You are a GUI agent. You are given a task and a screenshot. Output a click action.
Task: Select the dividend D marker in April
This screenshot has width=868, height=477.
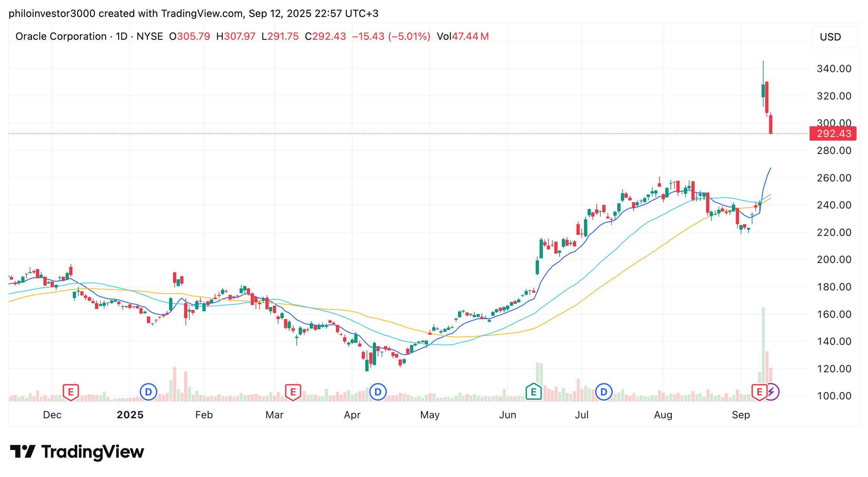click(x=378, y=392)
